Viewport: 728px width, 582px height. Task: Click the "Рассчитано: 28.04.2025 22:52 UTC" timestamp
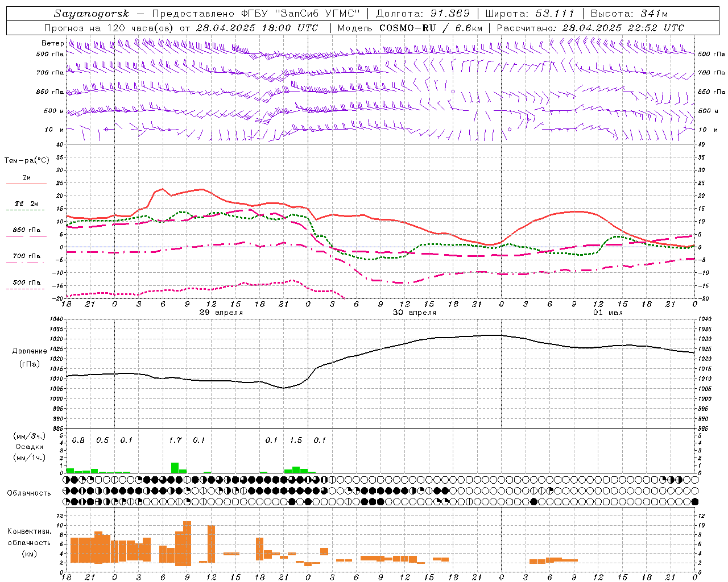point(590,28)
